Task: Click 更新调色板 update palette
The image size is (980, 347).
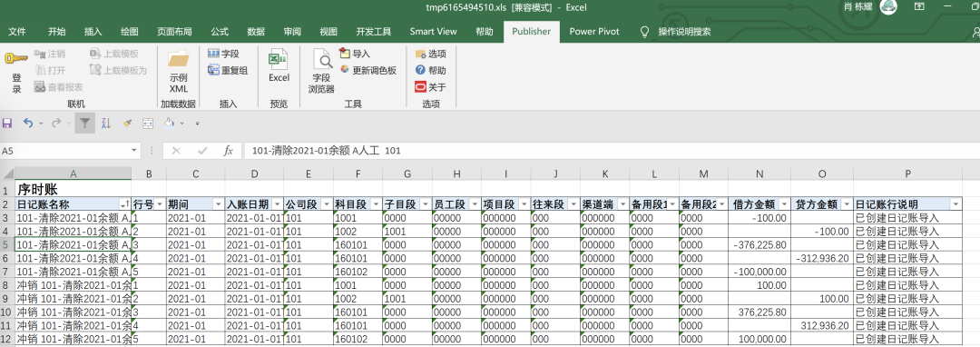Action: coord(367,71)
